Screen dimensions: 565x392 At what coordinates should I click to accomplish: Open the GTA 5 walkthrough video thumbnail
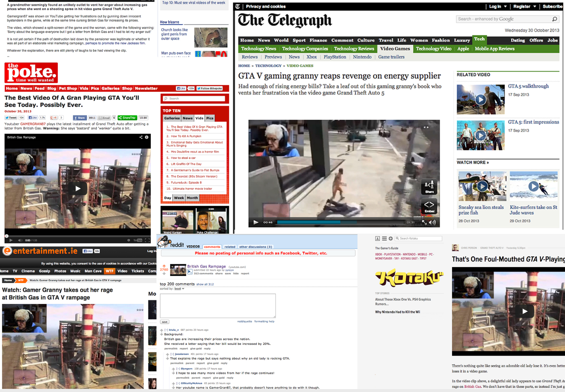[x=480, y=99]
